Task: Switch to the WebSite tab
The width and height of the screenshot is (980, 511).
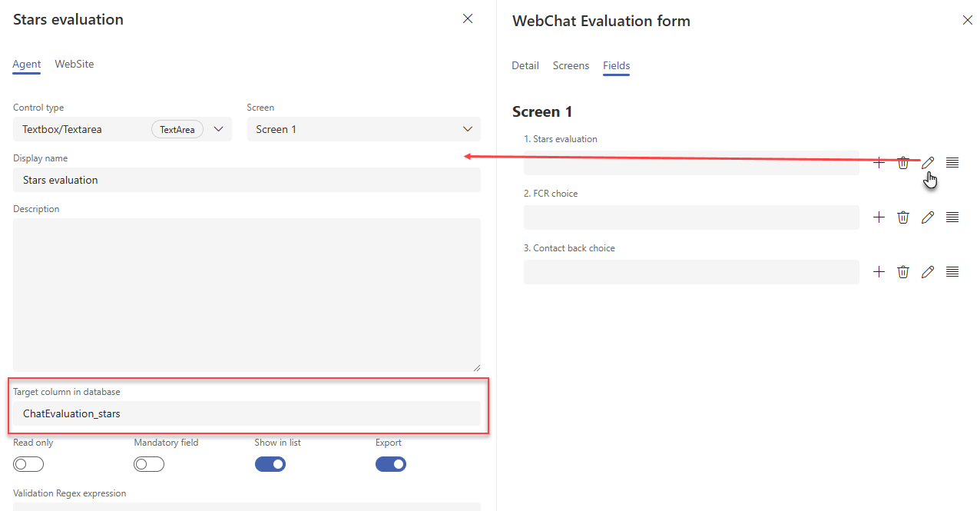Action: click(74, 65)
